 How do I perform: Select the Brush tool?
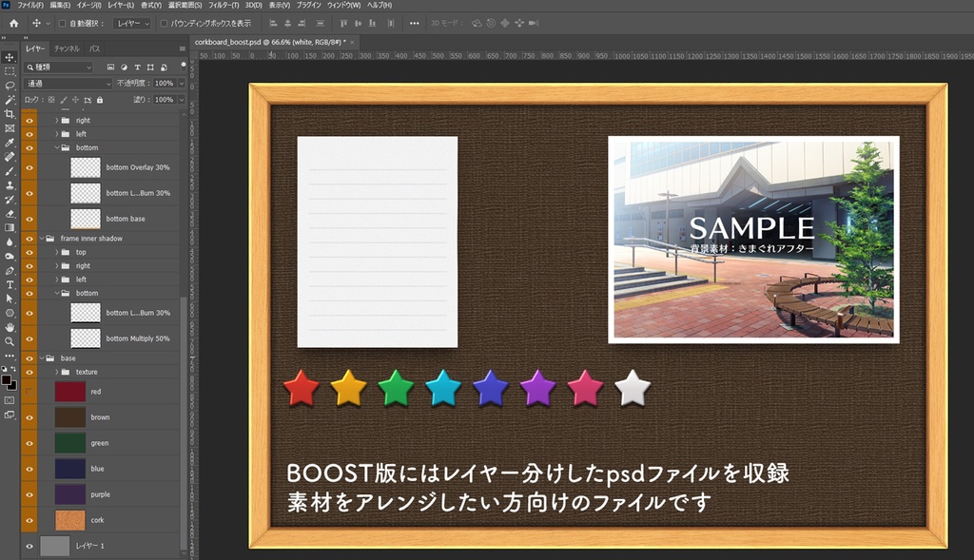coord(10,171)
